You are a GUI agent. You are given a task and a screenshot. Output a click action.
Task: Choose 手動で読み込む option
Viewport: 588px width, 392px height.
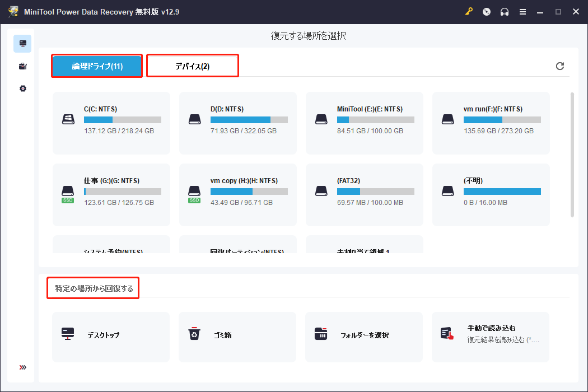point(491,337)
